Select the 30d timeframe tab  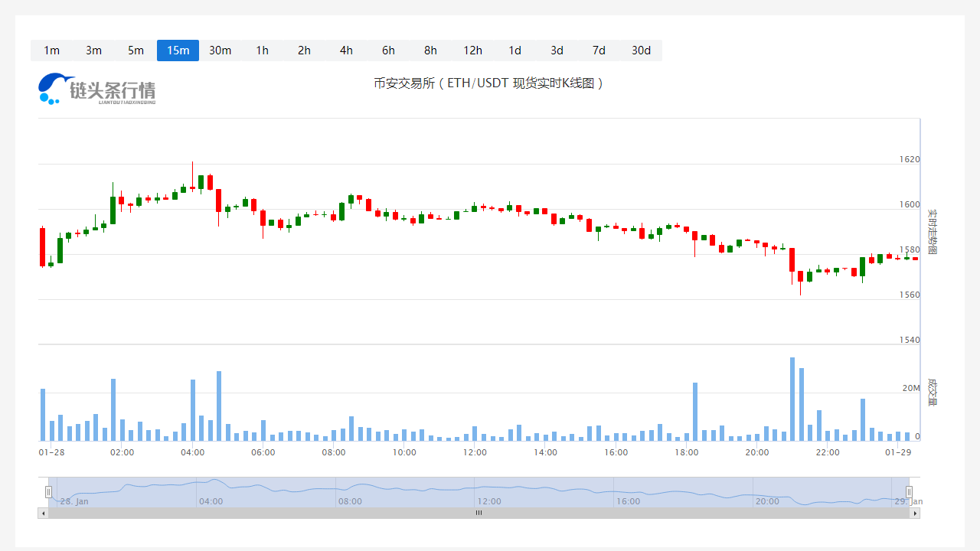pos(641,51)
